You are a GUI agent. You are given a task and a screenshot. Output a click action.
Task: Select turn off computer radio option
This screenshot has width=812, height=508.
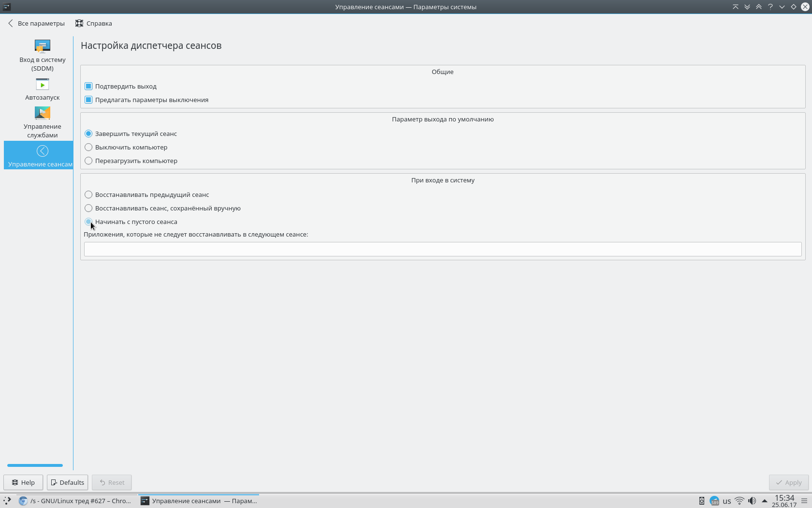pyautogui.click(x=88, y=147)
